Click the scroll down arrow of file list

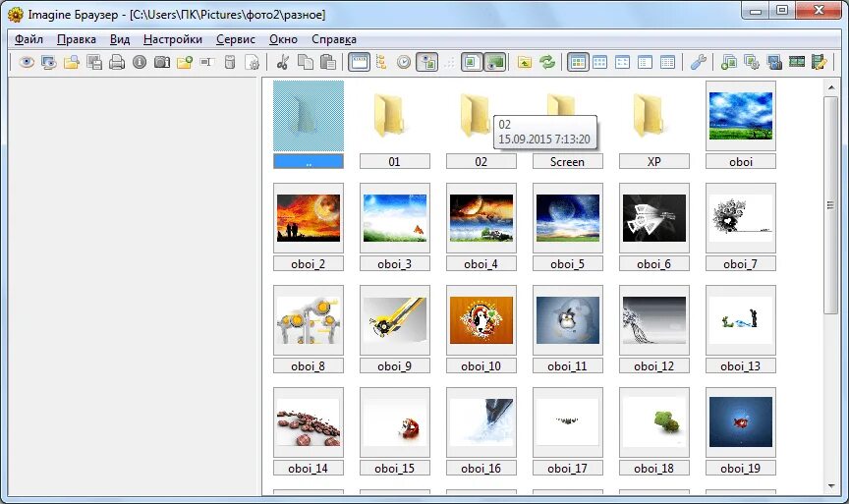pos(831,486)
